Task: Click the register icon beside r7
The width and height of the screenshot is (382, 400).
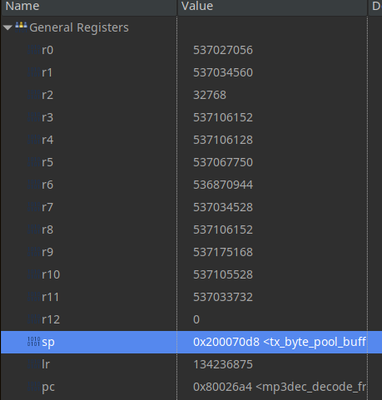Action: coord(33,207)
